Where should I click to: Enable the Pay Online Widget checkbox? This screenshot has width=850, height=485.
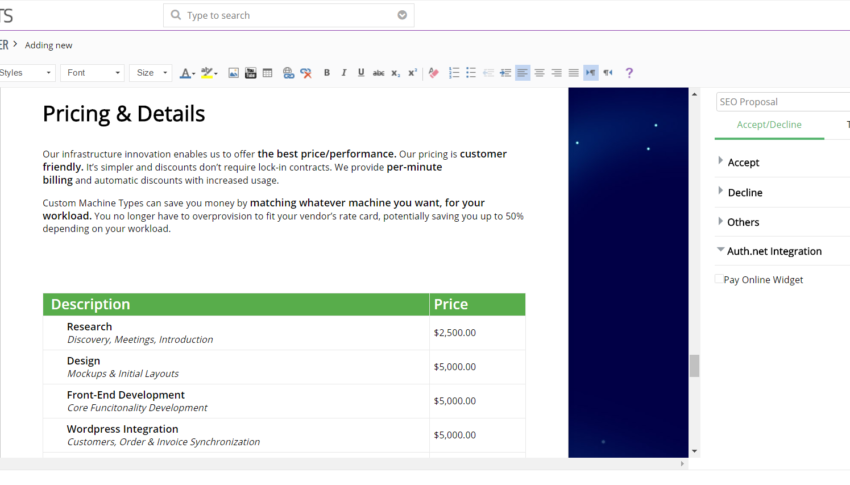719,279
